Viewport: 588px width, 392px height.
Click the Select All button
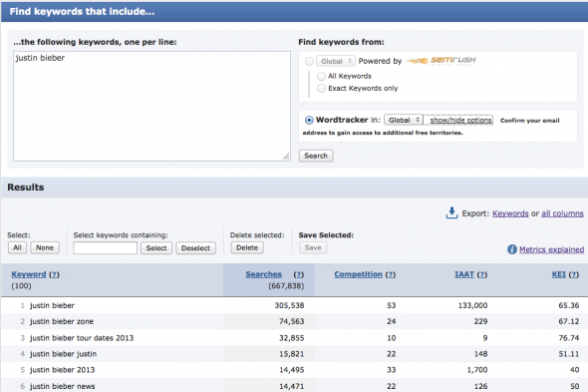17,247
